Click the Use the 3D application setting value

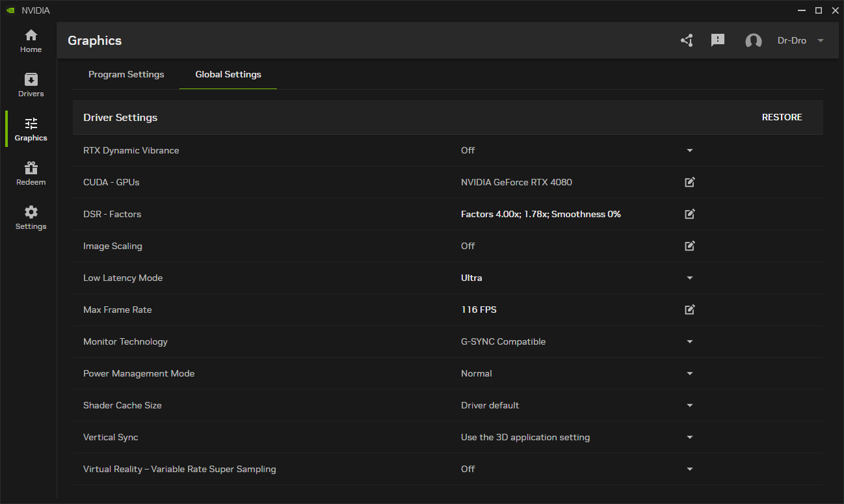(x=525, y=437)
